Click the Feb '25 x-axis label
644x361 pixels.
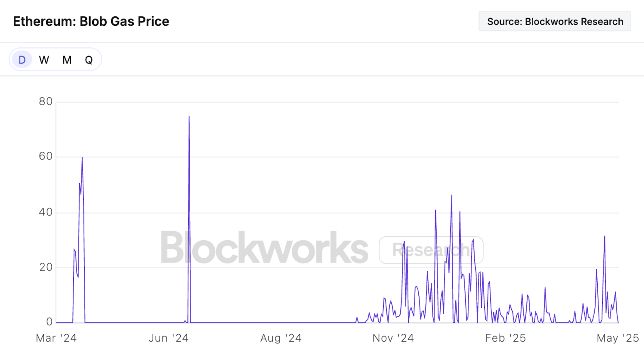(506, 338)
